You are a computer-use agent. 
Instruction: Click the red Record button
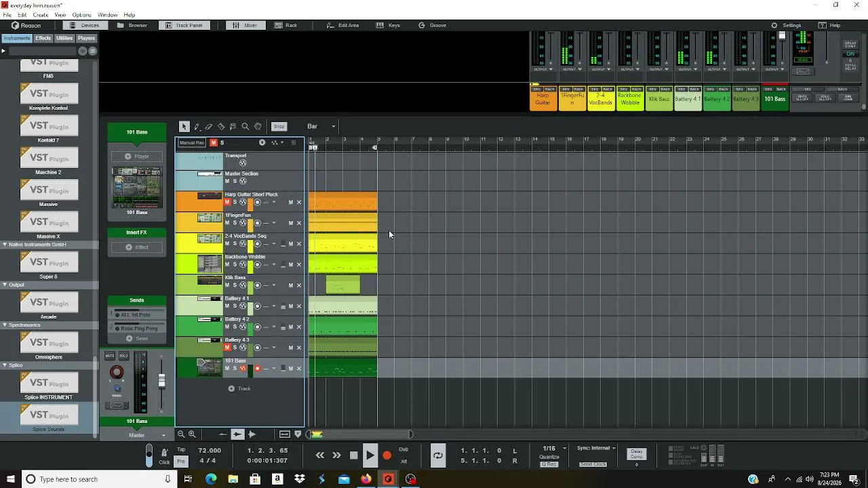[387, 455]
